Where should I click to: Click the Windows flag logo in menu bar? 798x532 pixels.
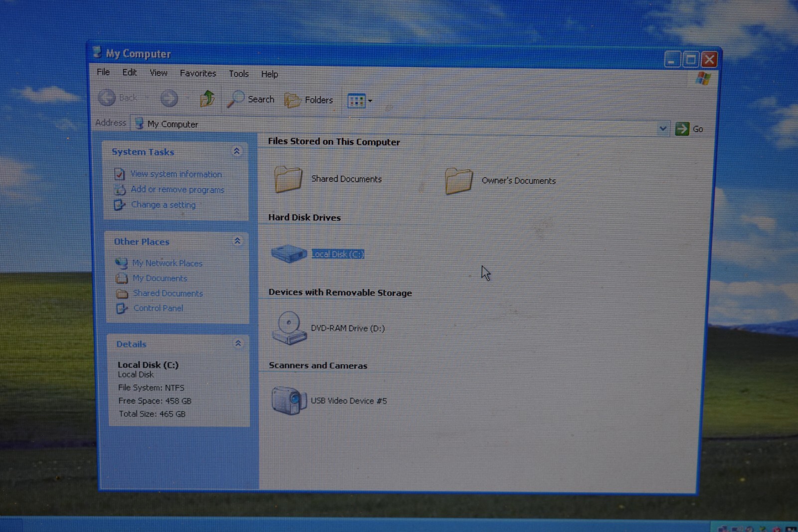tap(703, 78)
